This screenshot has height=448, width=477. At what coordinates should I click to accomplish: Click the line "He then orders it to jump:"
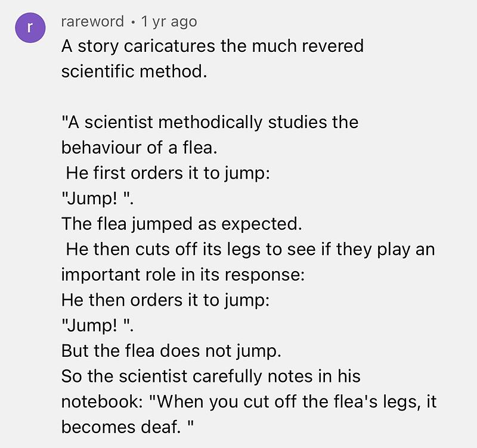click(166, 300)
